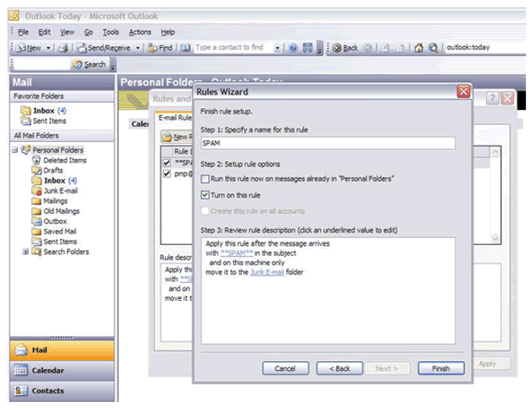This screenshot has height=410, width=532.
Task: Click the **SPAM** underlined value link
Action: click(237, 253)
